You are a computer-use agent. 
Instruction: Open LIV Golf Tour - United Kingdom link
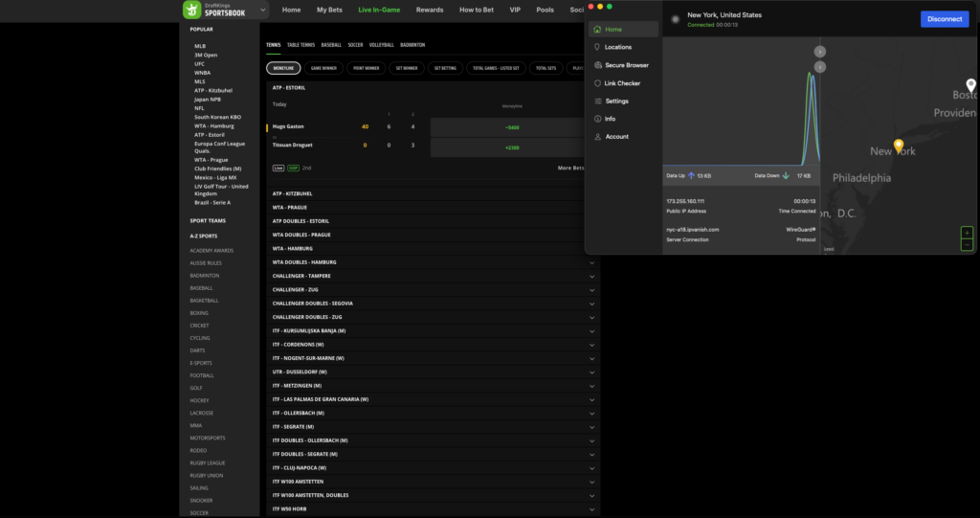coord(221,191)
